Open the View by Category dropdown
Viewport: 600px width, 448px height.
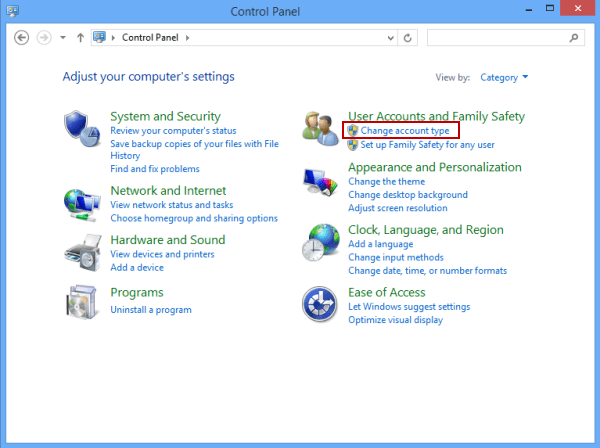(504, 77)
